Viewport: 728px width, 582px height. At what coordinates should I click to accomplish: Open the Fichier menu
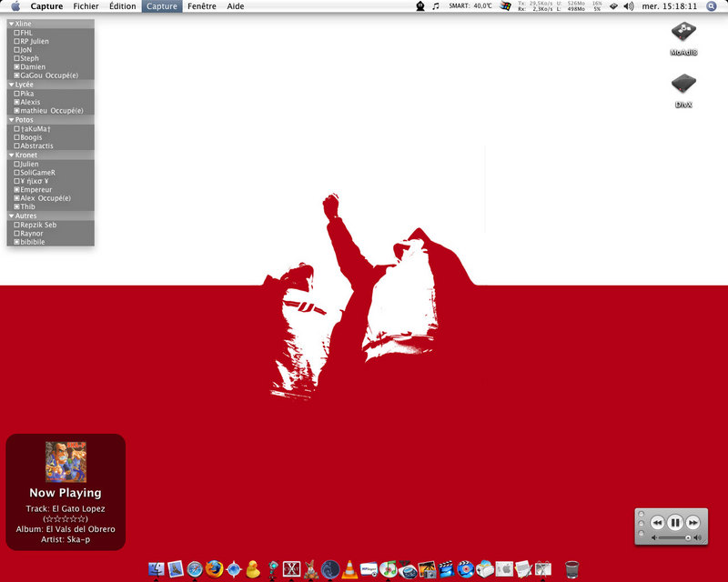click(86, 6)
